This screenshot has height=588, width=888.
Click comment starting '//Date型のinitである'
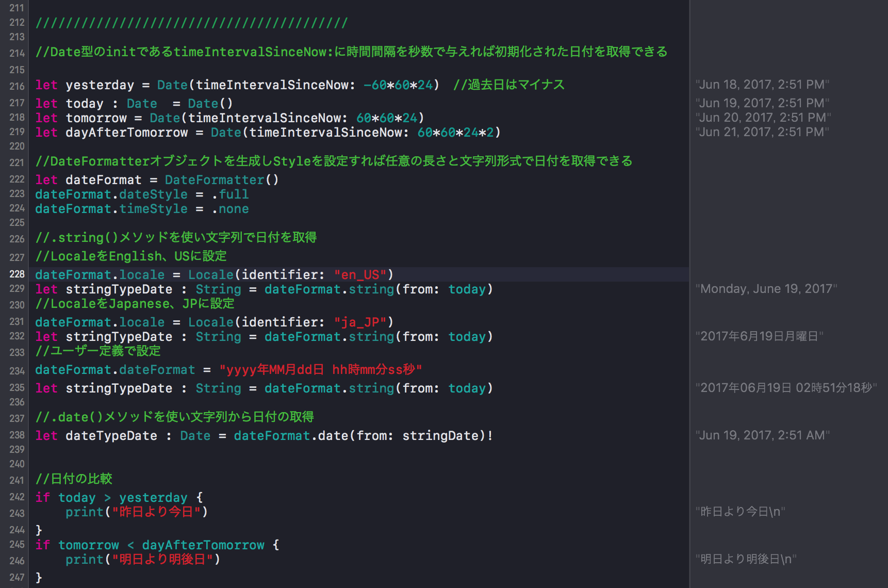coord(352,52)
